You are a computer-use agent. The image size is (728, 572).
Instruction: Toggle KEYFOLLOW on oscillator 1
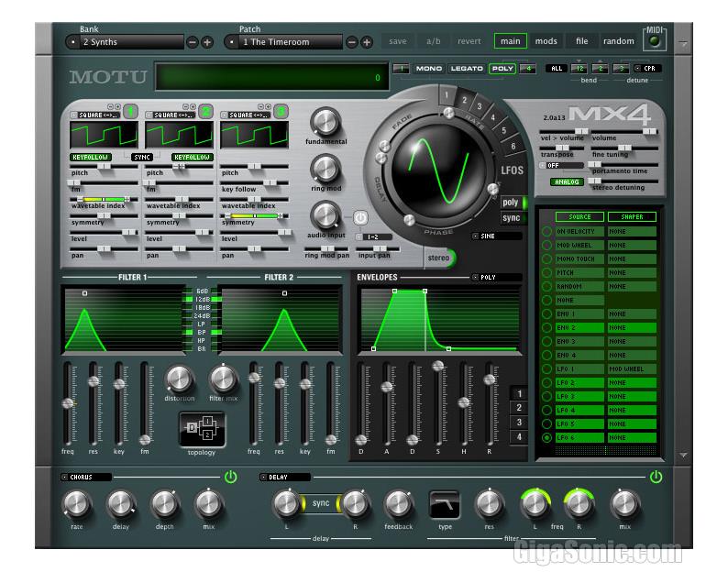pos(90,158)
